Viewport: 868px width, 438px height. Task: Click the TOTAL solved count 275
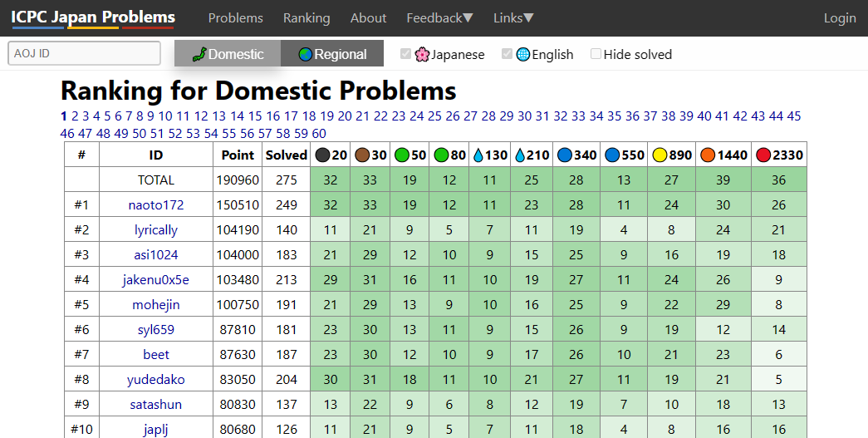click(x=287, y=180)
